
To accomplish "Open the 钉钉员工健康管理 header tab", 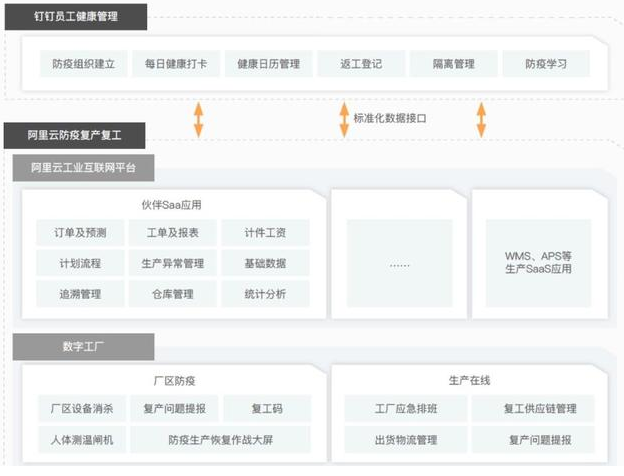I will pyautogui.click(x=75, y=15).
